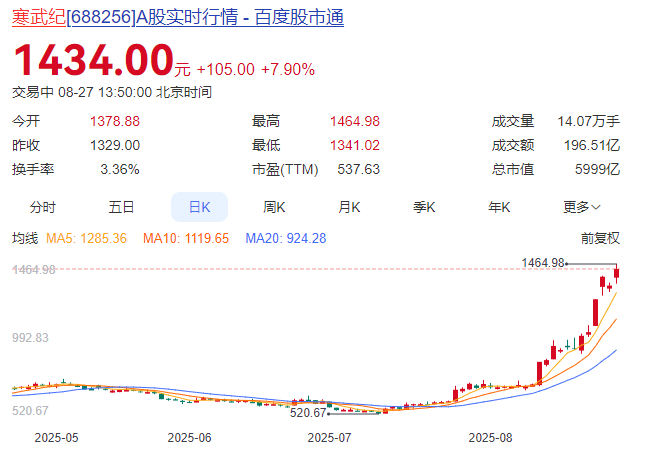This screenshot has height=452, width=647.
Task: Click the 昨收 value 1329.00
Action: tap(115, 145)
